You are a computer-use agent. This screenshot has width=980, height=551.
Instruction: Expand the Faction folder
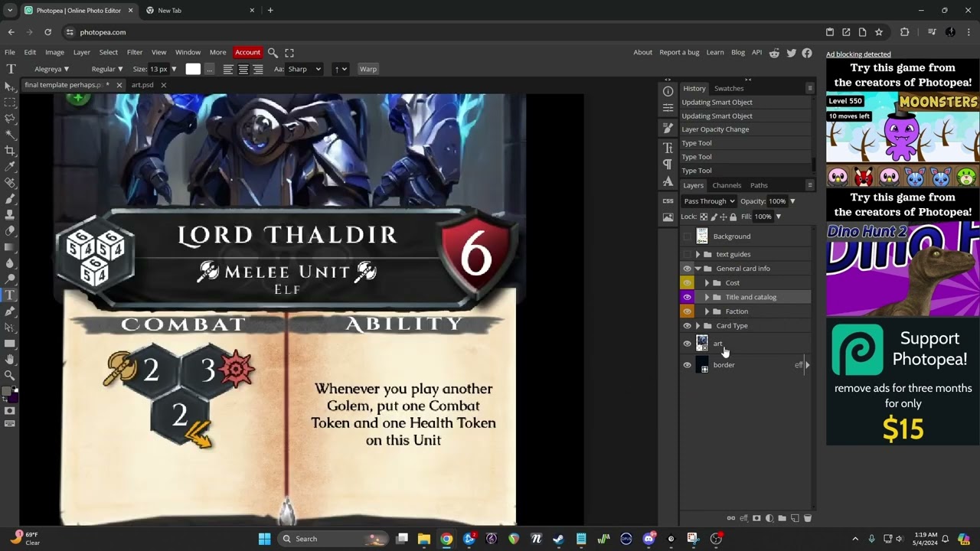coord(707,311)
